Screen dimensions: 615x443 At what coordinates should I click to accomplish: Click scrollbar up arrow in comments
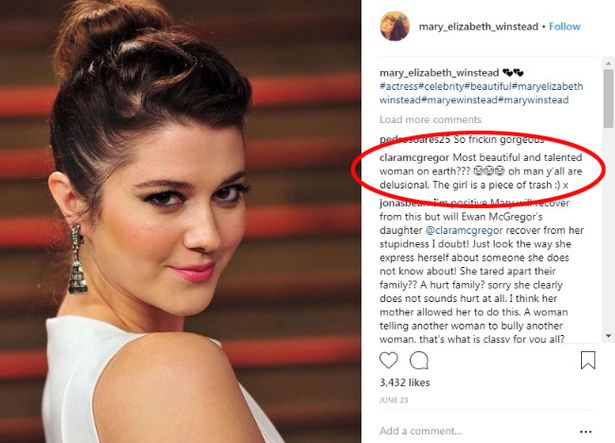click(x=608, y=63)
